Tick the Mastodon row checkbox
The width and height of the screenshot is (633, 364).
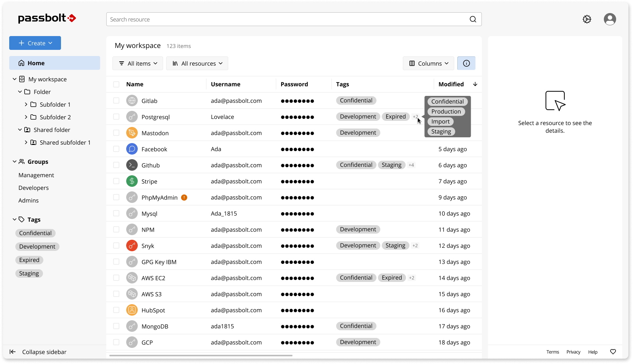tap(116, 133)
